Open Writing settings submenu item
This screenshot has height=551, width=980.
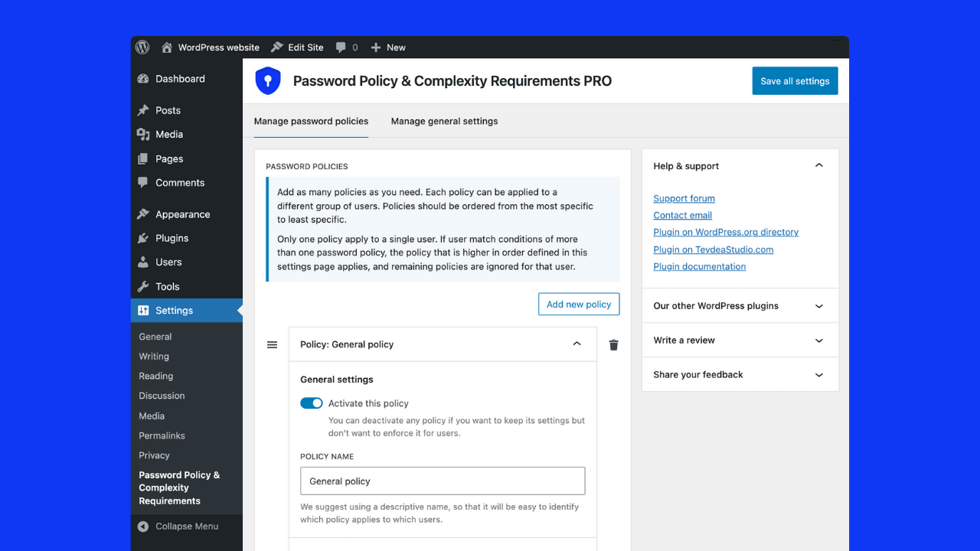pyautogui.click(x=154, y=357)
